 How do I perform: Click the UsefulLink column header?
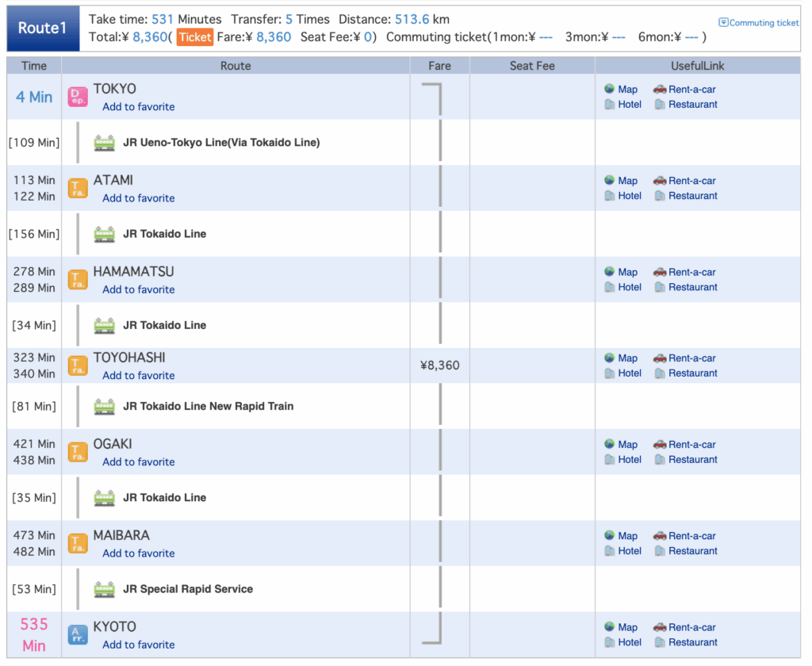pyautogui.click(x=698, y=66)
